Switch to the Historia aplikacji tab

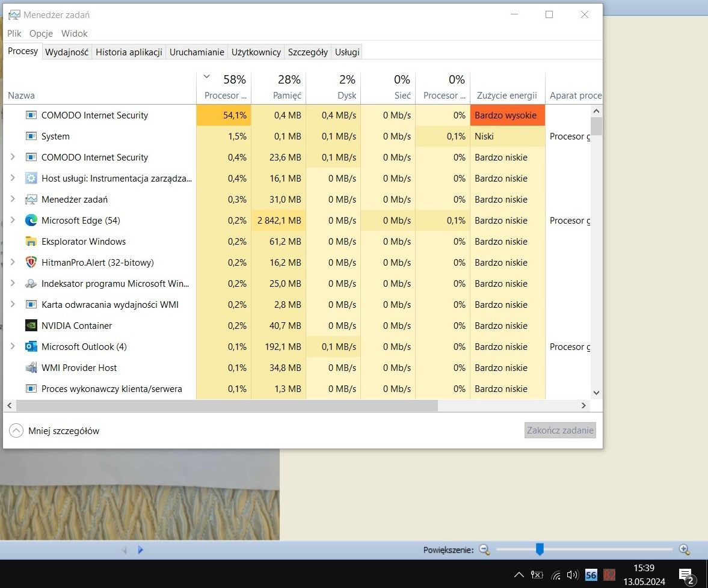point(129,52)
